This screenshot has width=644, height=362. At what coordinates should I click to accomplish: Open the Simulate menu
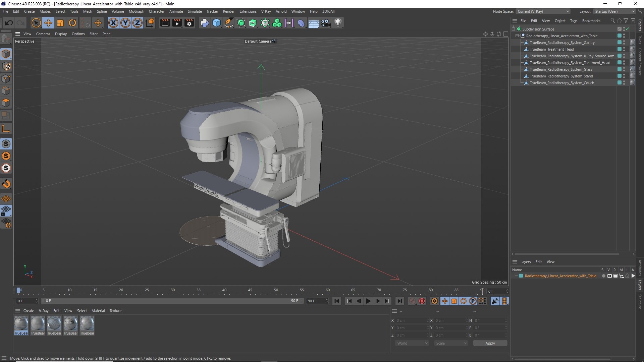(195, 11)
